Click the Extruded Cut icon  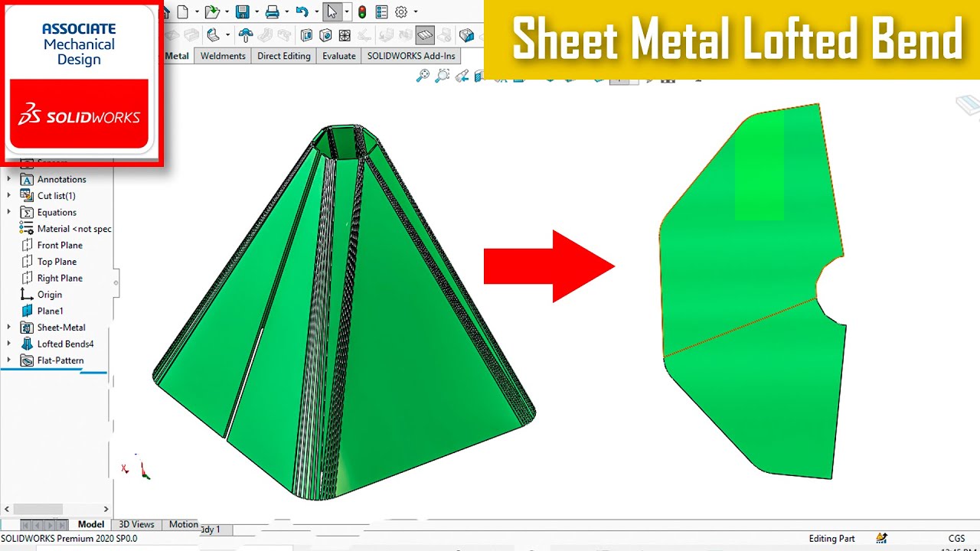pos(306,34)
